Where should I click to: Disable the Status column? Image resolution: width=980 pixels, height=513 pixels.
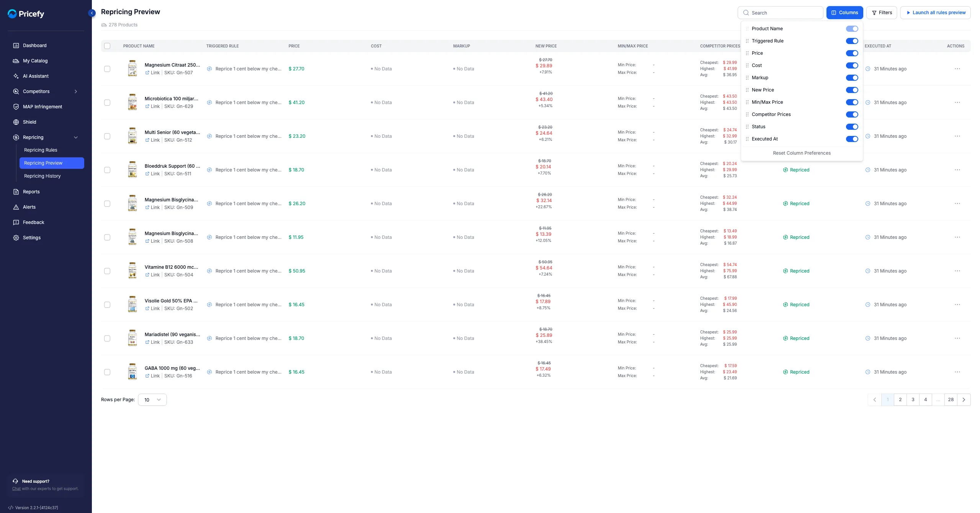[x=852, y=127]
